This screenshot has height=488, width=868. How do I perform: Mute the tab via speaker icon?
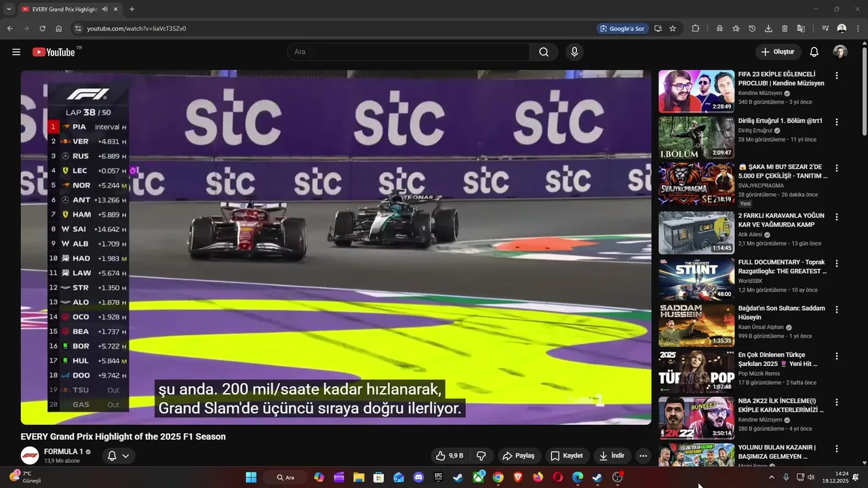[105, 9]
